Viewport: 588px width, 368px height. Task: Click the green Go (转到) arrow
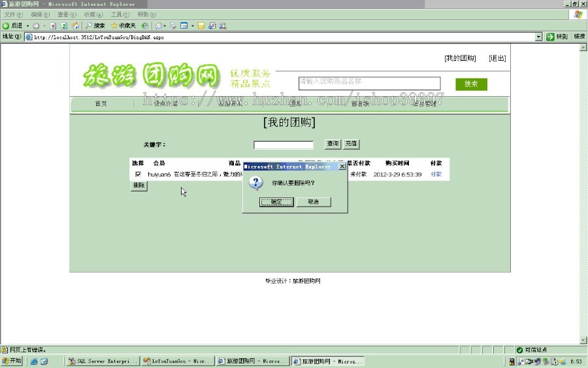coord(550,37)
